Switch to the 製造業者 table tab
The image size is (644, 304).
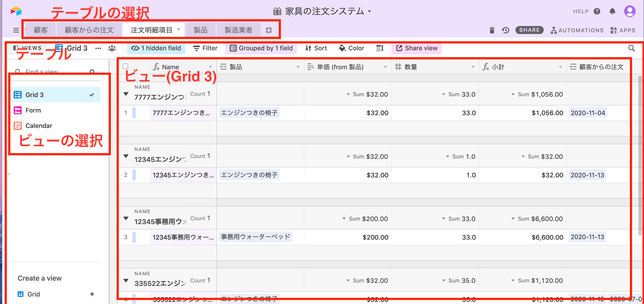pos(238,30)
